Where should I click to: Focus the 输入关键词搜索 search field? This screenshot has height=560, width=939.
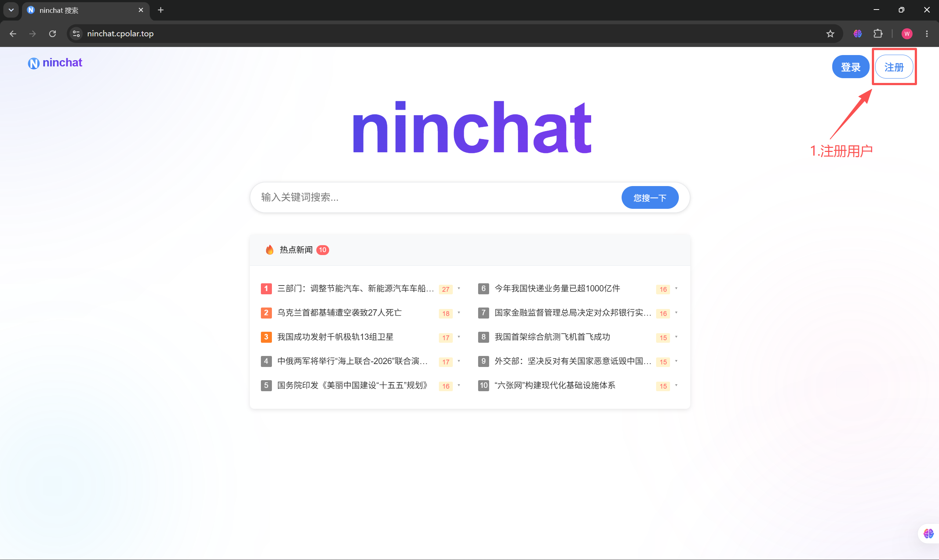438,197
